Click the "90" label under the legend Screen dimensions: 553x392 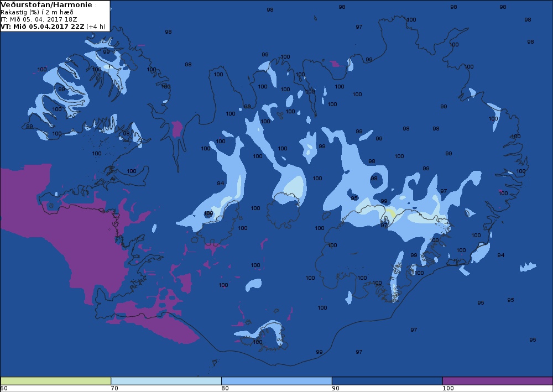[336, 388]
